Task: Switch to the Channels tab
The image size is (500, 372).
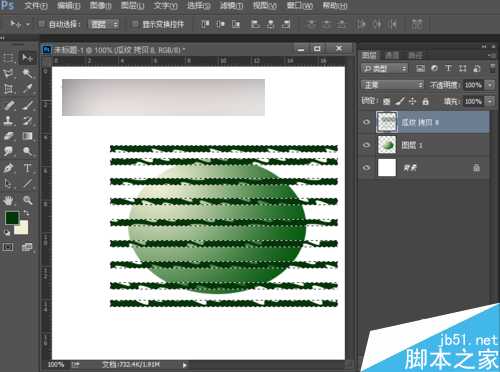Action: click(392, 55)
